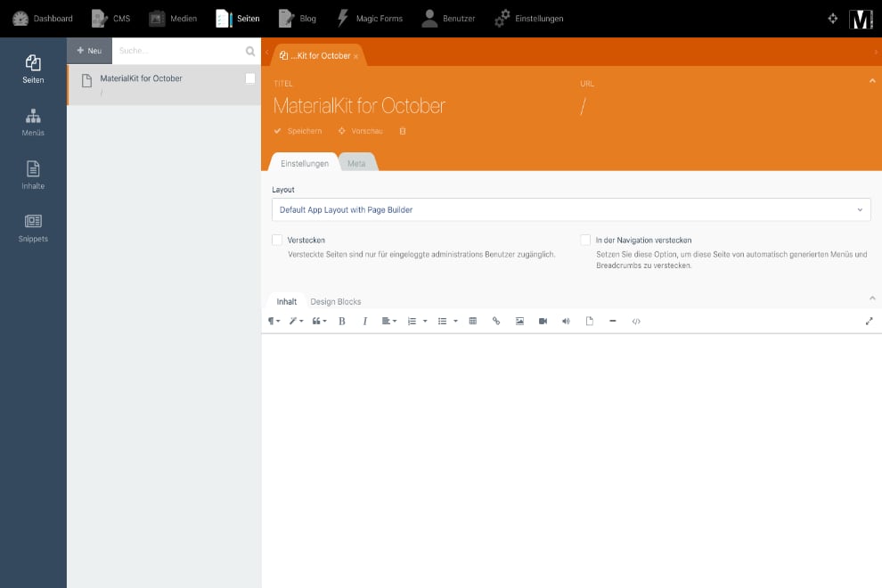Insert an ordered list
The image size is (882, 588).
(x=412, y=322)
